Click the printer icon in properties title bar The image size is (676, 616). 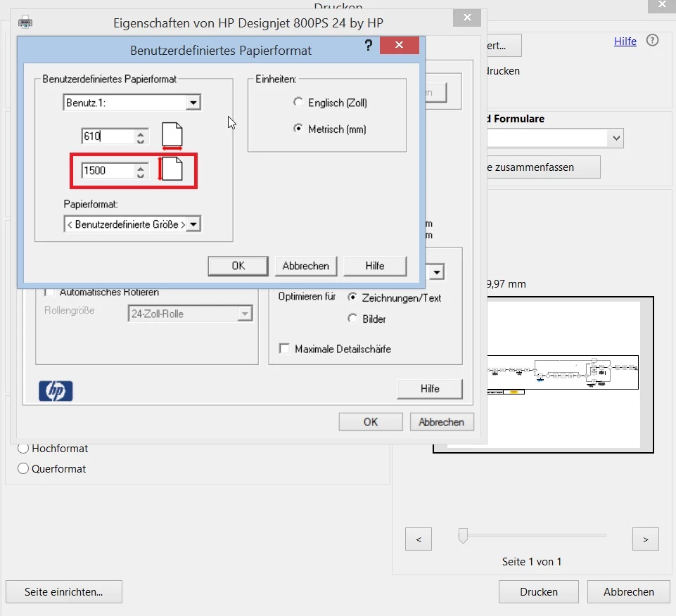[x=25, y=22]
